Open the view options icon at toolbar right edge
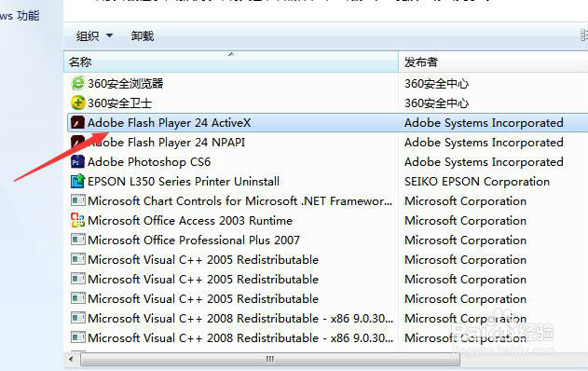This screenshot has width=588, height=371. click(x=583, y=35)
